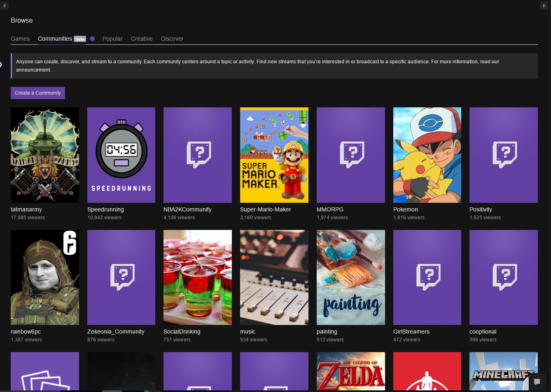Open the tatmanarmy community thumbnail

tap(45, 155)
